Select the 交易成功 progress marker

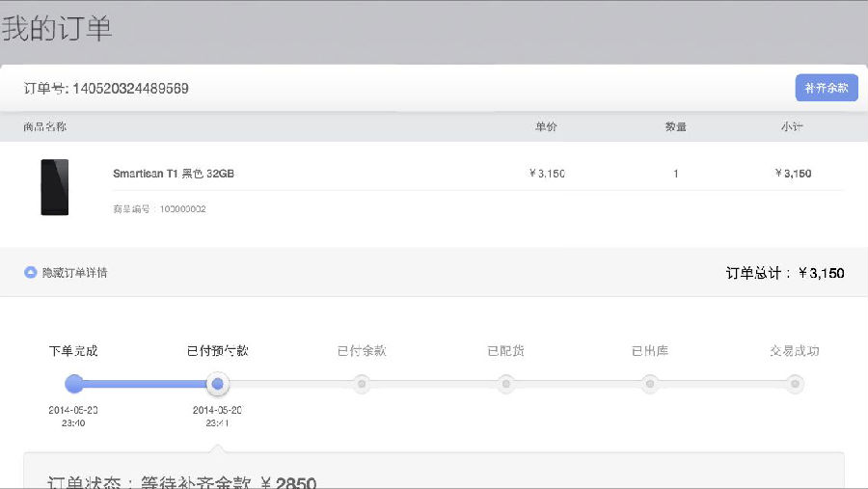(x=795, y=384)
